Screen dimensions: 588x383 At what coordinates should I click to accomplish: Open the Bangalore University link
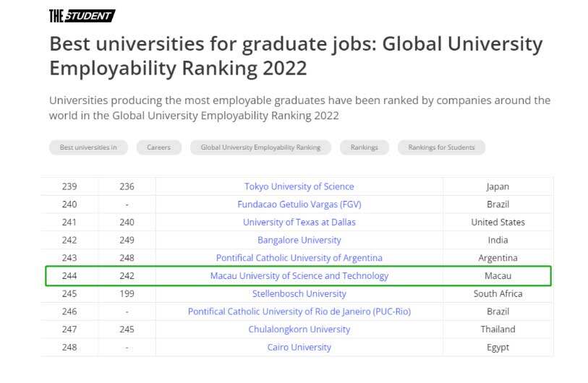tap(299, 240)
